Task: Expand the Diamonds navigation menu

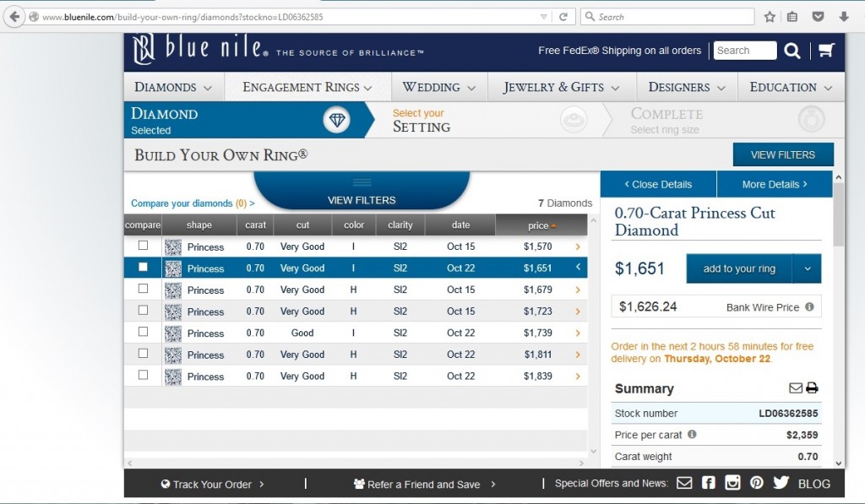Action: (174, 87)
